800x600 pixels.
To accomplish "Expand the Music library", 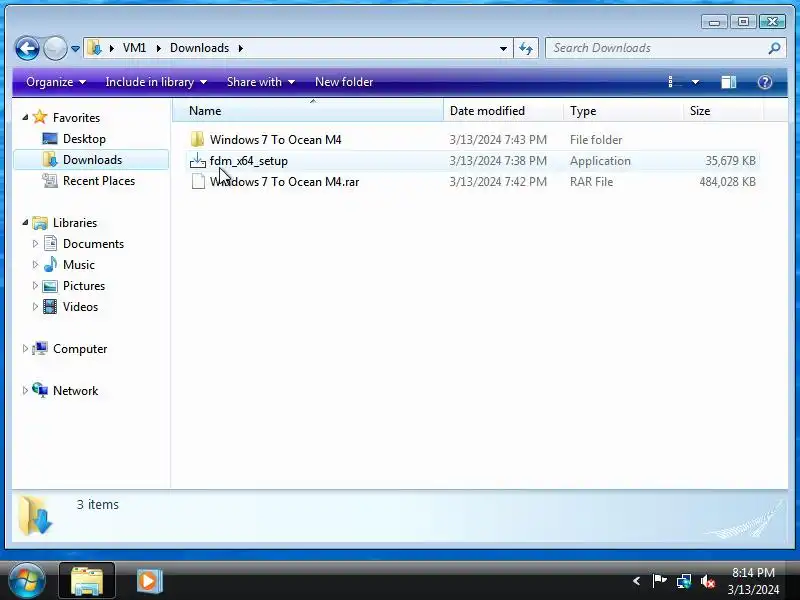I will tap(35, 264).
